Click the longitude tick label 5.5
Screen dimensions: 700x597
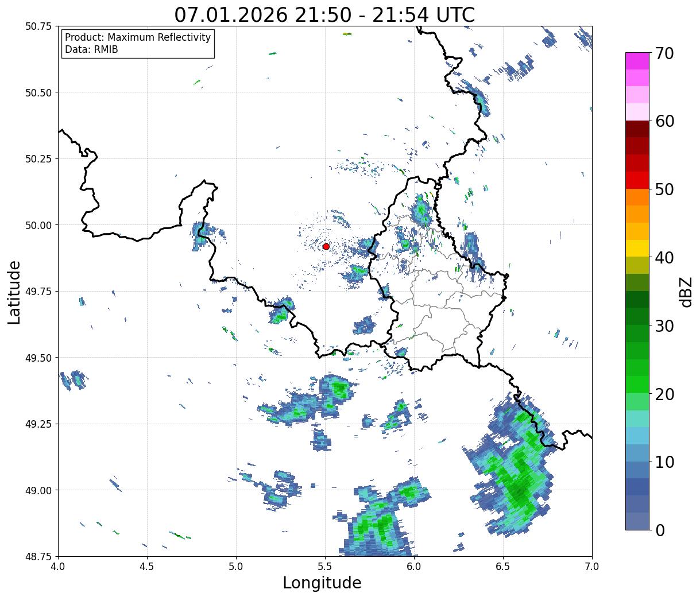pos(325,567)
